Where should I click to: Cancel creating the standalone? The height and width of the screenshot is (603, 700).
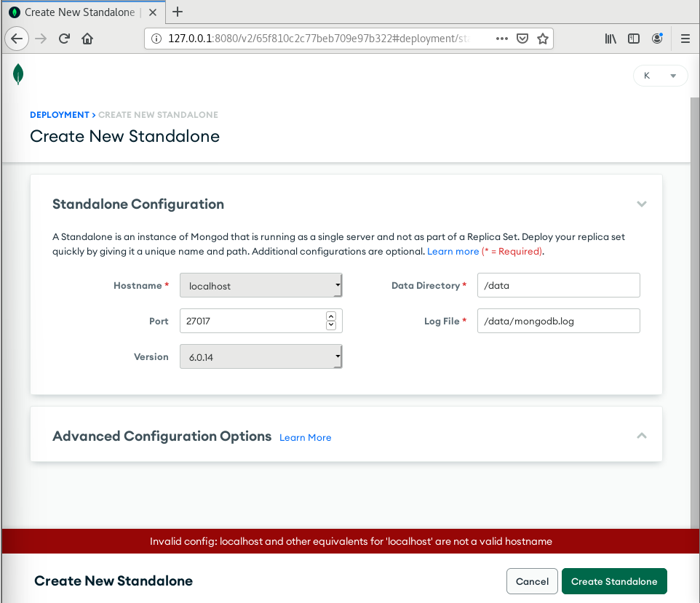tap(532, 581)
